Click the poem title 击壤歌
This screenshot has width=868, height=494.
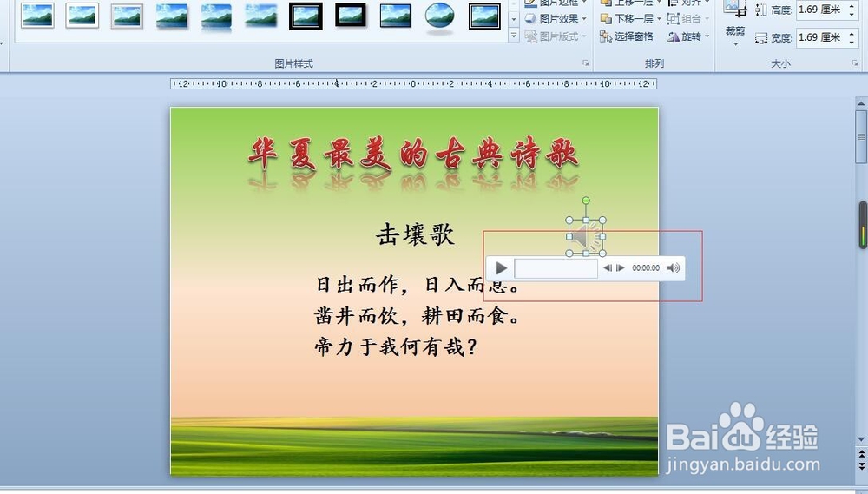415,234
